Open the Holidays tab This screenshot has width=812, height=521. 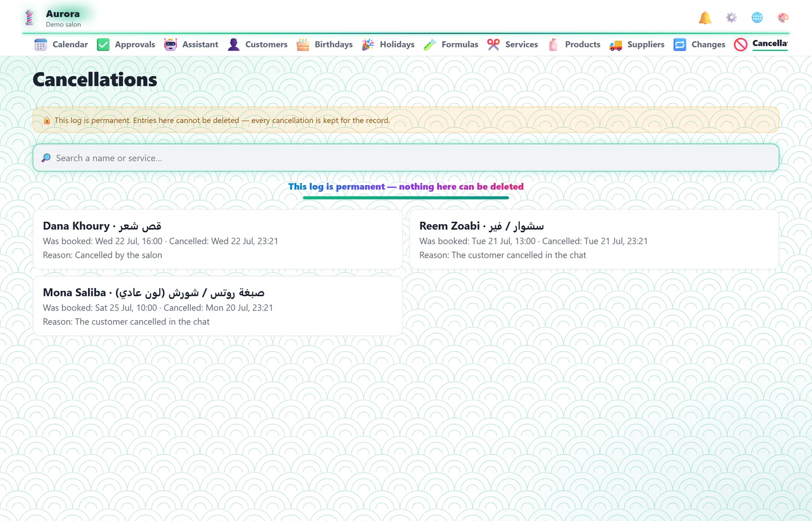388,45
